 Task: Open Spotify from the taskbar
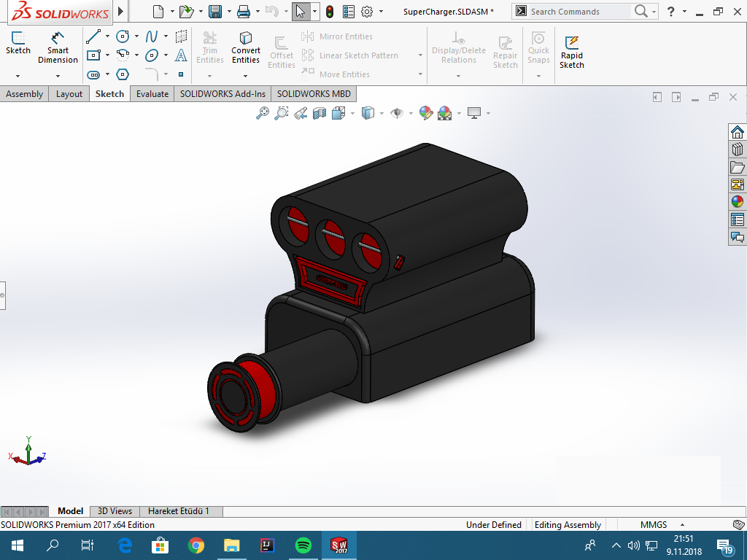(303, 545)
